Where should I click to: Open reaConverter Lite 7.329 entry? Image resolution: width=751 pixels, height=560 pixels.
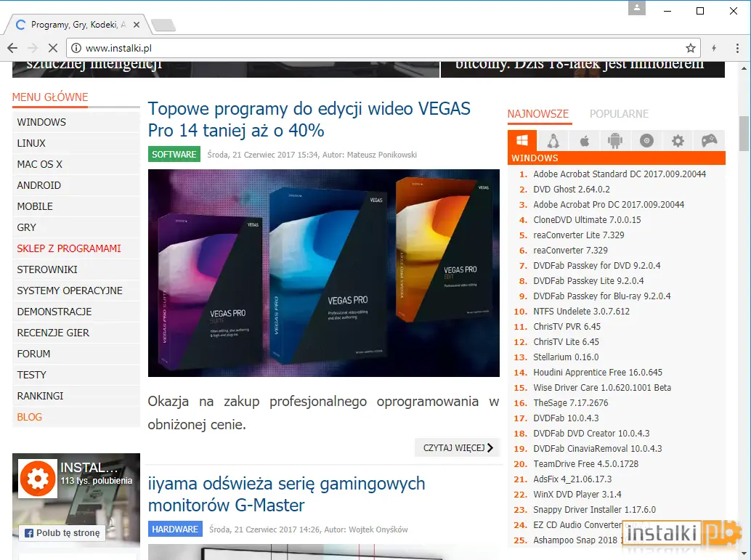[x=579, y=235]
